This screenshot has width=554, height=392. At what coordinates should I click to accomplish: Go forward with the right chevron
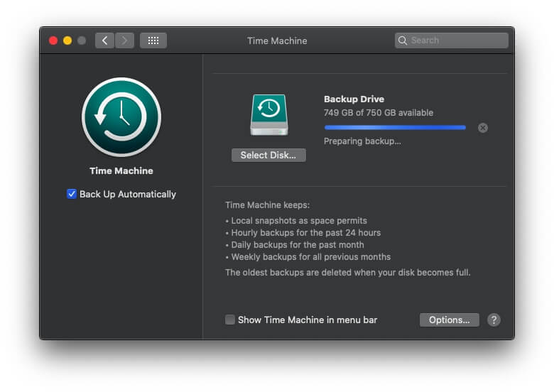[124, 40]
